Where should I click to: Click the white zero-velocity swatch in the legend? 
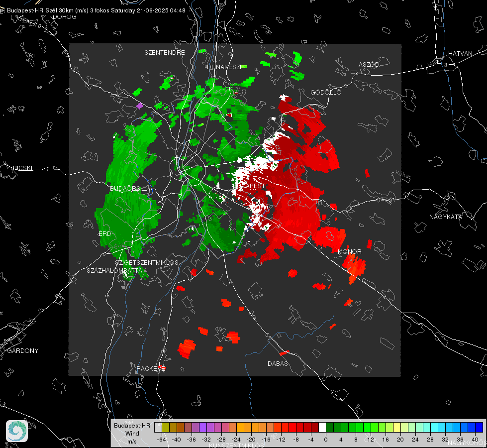(322, 428)
